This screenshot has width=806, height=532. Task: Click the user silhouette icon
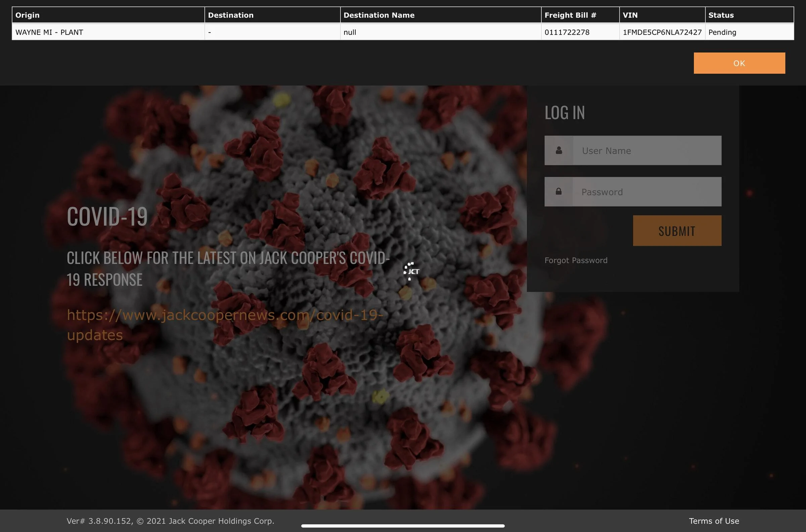tap(558, 150)
